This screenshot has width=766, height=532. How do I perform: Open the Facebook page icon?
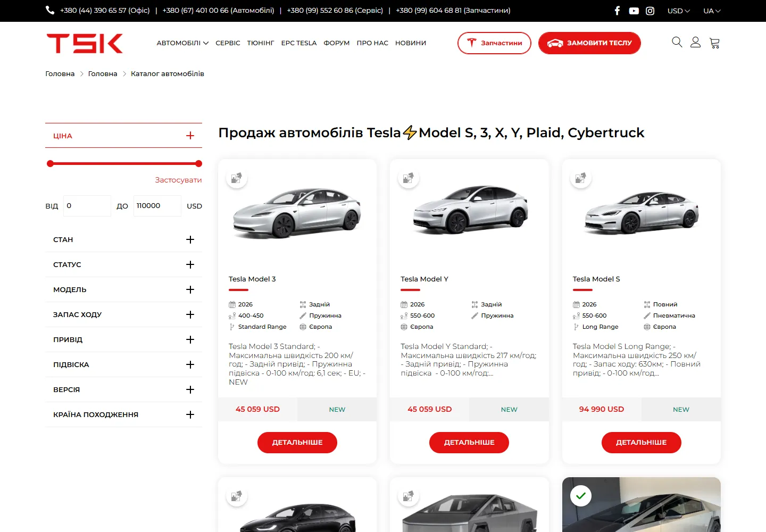(x=617, y=11)
